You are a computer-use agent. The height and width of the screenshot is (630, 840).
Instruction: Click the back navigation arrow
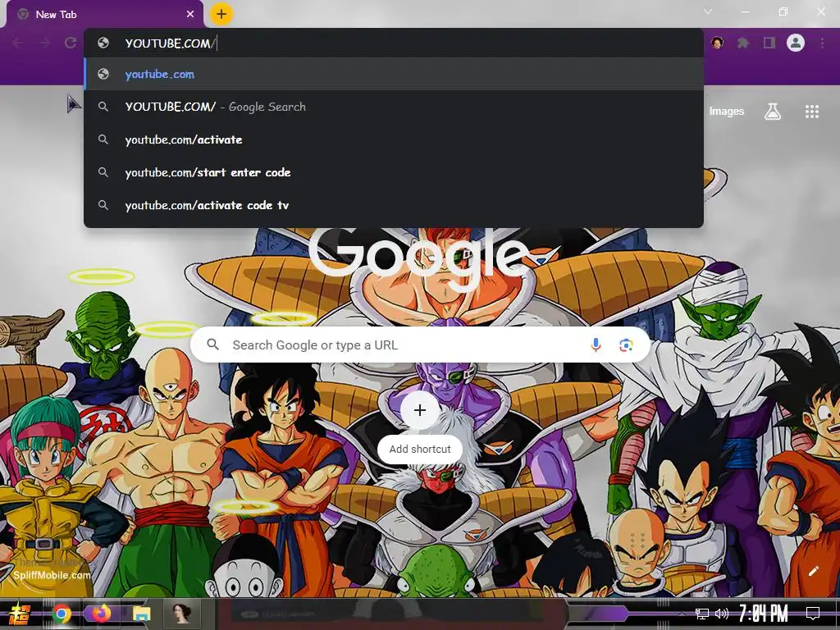(x=18, y=43)
